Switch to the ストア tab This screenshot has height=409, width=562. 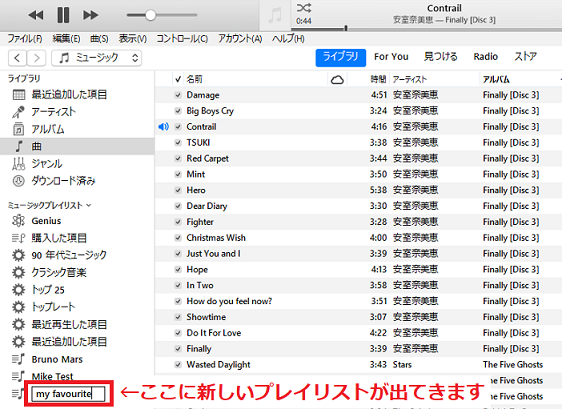pyautogui.click(x=526, y=57)
